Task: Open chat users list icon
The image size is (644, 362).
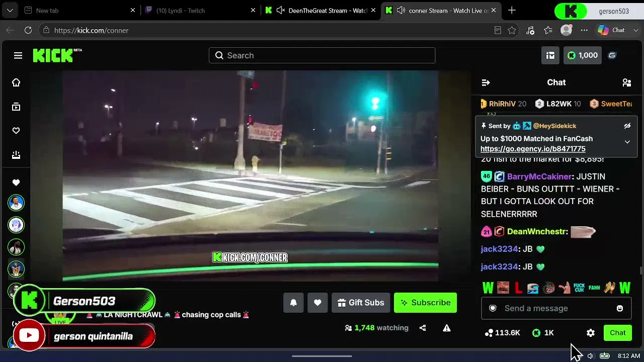Action: [x=627, y=82]
